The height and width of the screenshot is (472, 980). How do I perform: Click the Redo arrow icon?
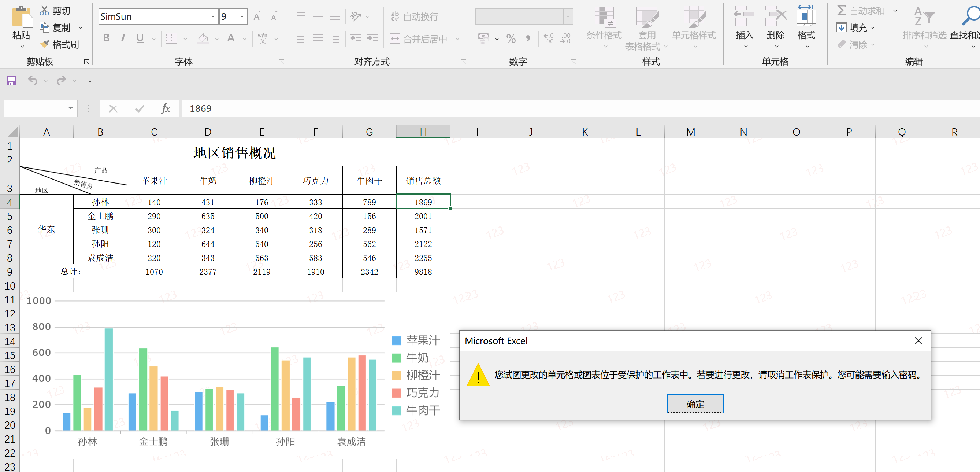pos(61,81)
